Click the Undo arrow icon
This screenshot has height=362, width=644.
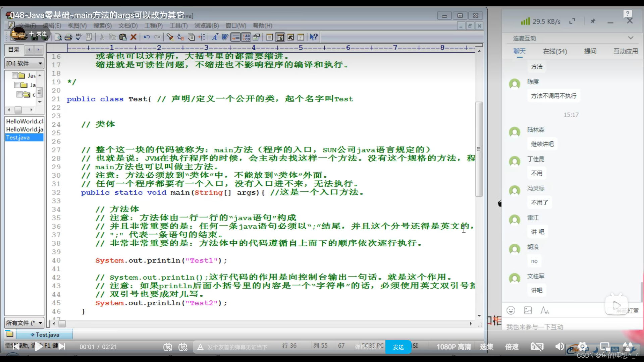[147, 37]
